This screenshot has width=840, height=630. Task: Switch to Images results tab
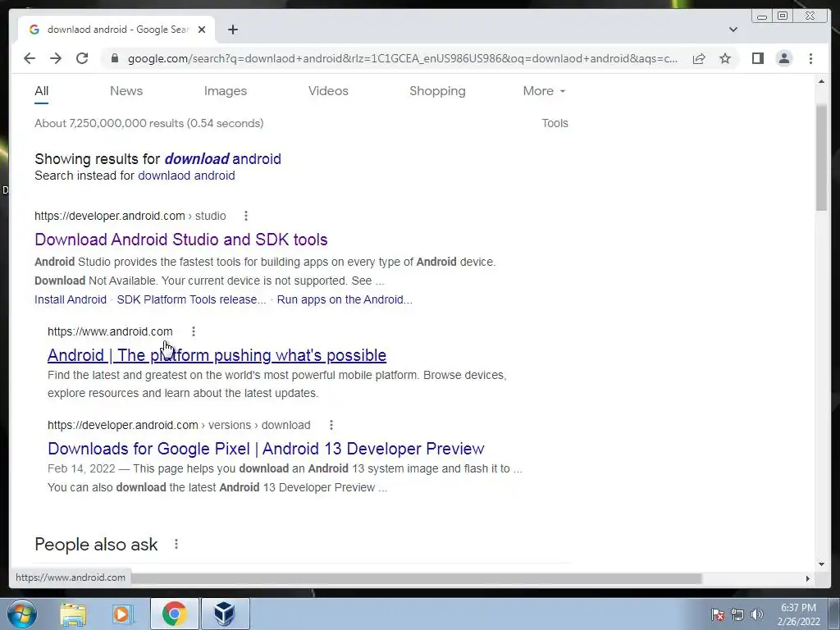[226, 91]
